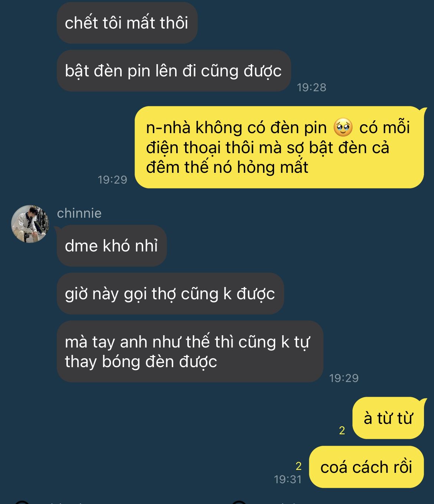Open chinnie's profile picture avatar
The image size is (434, 504).
point(30,224)
